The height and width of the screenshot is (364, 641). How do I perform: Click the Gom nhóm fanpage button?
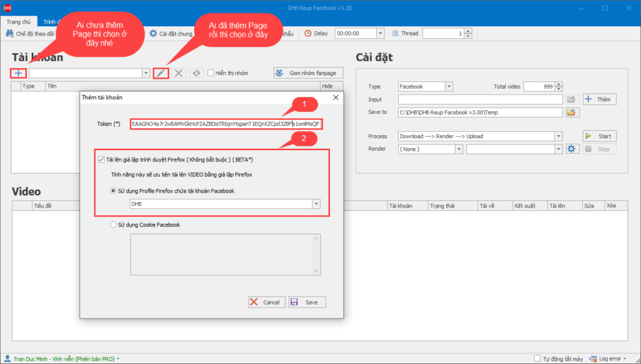[308, 73]
